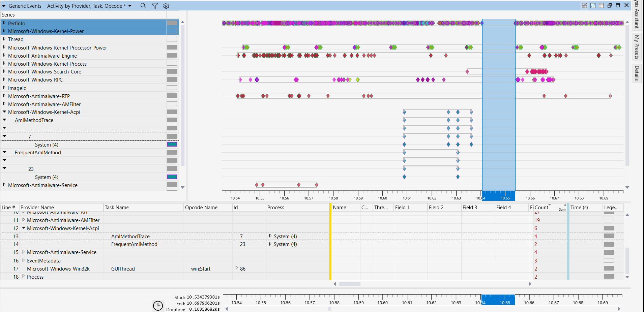Screen dimensions: 644x312
Task: Click the table horizontal scrollbar thumb
Action: tap(350, 284)
